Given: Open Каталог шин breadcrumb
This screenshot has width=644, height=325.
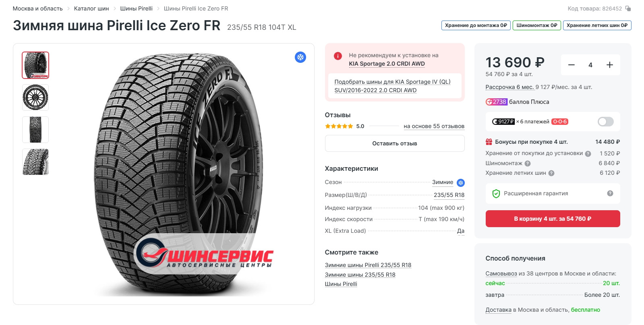Looking at the screenshot, I should (x=91, y=8).
